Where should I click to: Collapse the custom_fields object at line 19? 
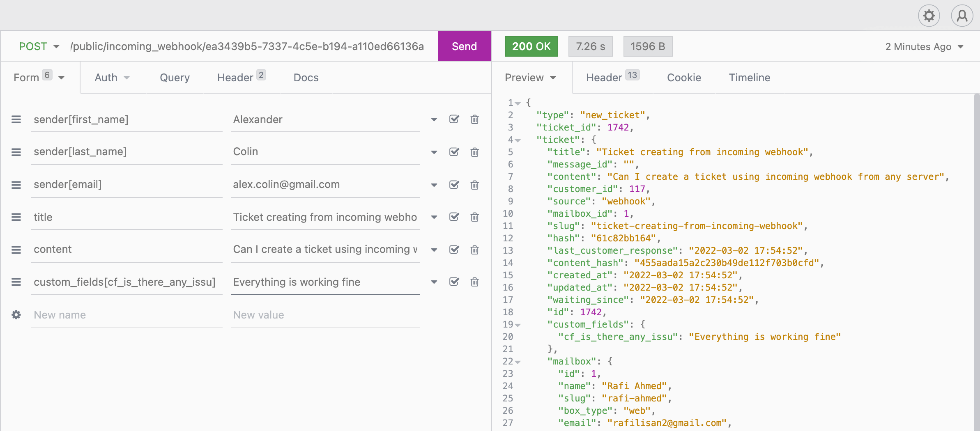(x=518, y=325)
